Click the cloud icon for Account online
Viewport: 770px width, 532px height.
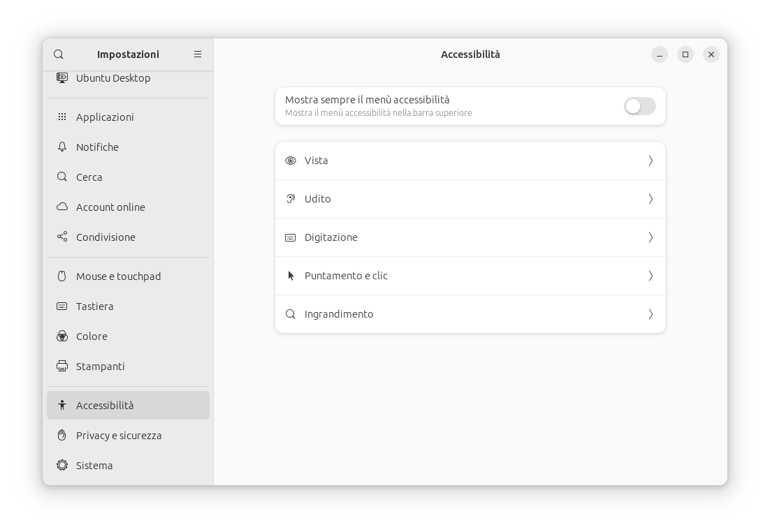pos(62,207)
